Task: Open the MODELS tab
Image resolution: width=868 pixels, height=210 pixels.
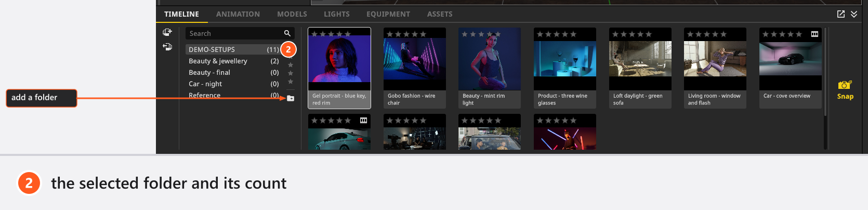Action: 292,14
